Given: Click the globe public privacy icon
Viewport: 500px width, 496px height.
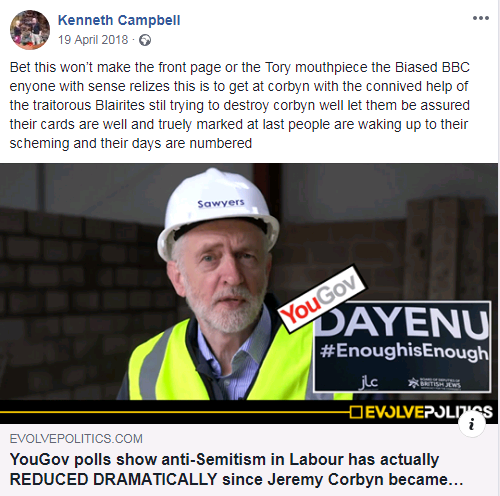Looking at the screenshot, I should tap(145, 40).
